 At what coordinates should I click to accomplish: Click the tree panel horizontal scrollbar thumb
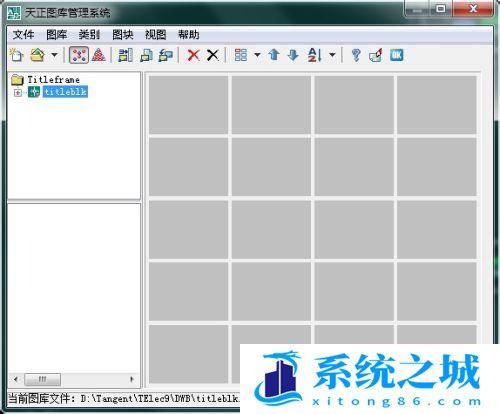pos(43,379)
